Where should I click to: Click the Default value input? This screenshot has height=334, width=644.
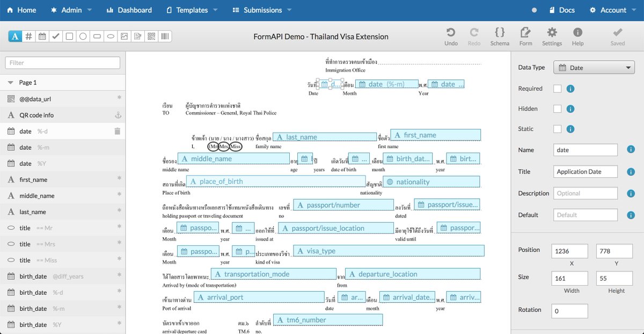click(x=586, y=215)
